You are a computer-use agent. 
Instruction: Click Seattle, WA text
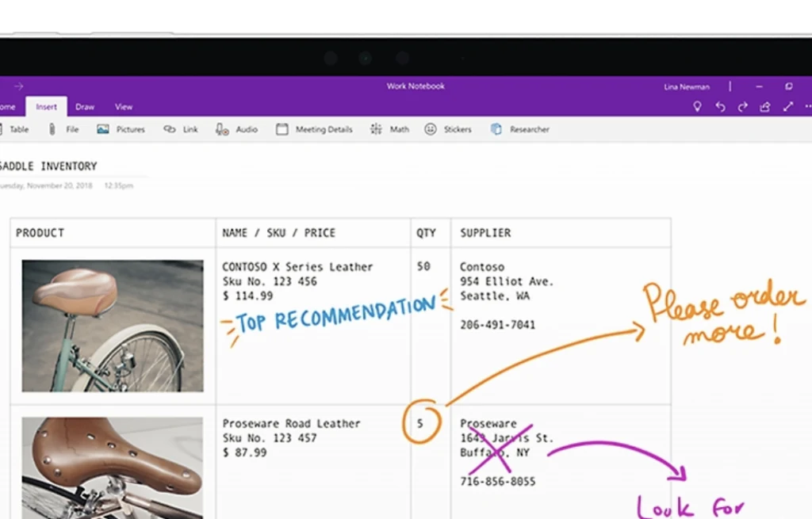pyautogui.click(x=495, y=296)
